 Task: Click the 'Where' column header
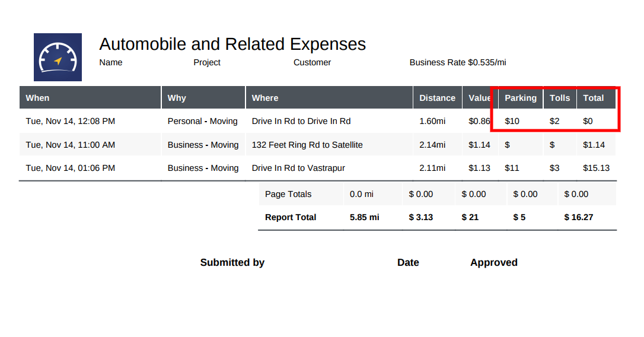click(x=329, y=98)
